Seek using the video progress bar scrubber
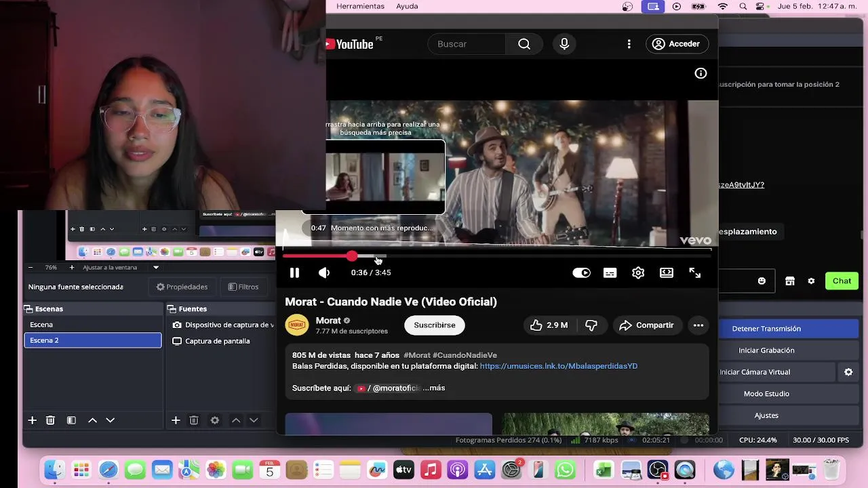This screenshot has width=868, height=488. (351, 256)
